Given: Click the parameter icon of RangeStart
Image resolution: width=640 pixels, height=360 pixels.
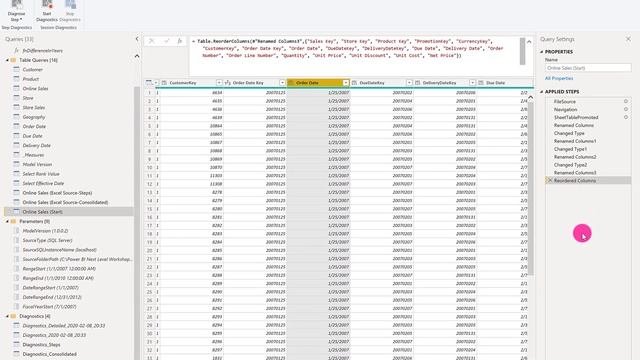Looking at the screenshot, I should [x=16, y=269].
